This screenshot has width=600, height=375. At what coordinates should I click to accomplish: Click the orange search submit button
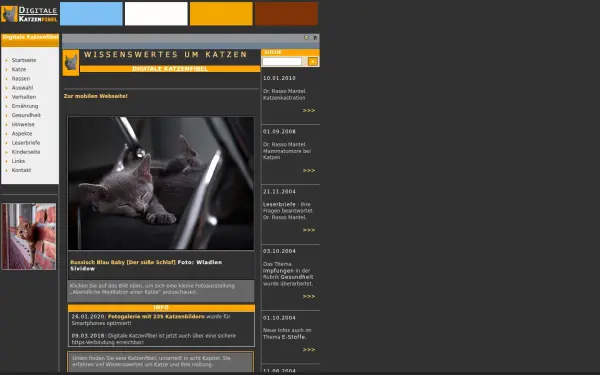[313, 62]
